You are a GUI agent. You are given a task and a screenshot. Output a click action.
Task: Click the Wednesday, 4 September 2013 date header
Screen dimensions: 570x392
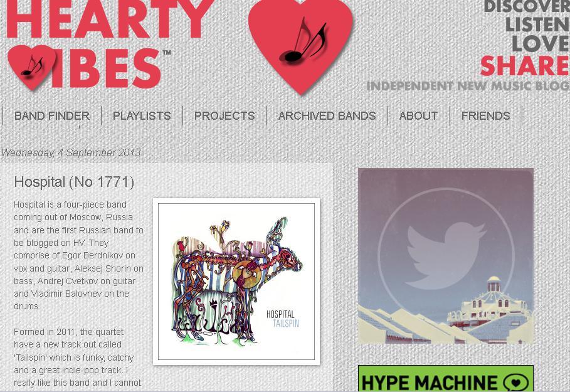point(71,153)
